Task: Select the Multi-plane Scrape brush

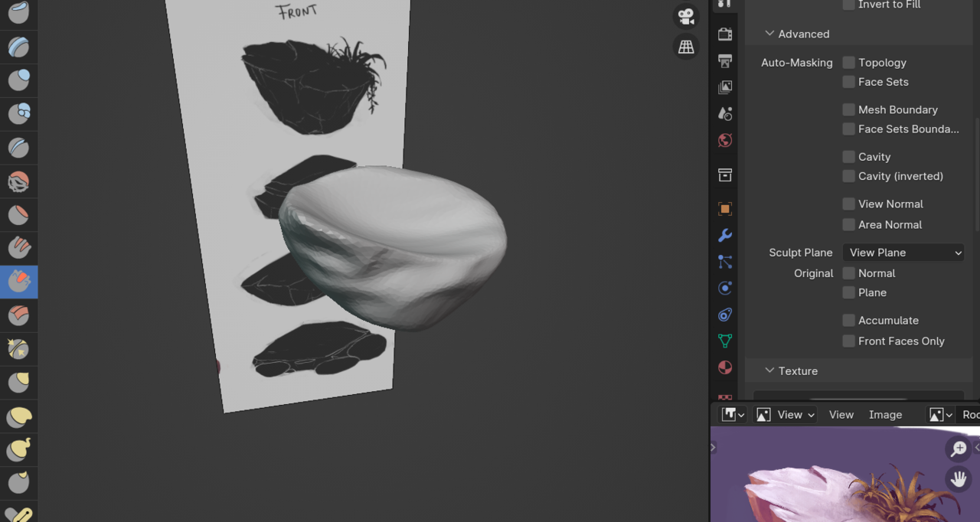Action: 18,315
